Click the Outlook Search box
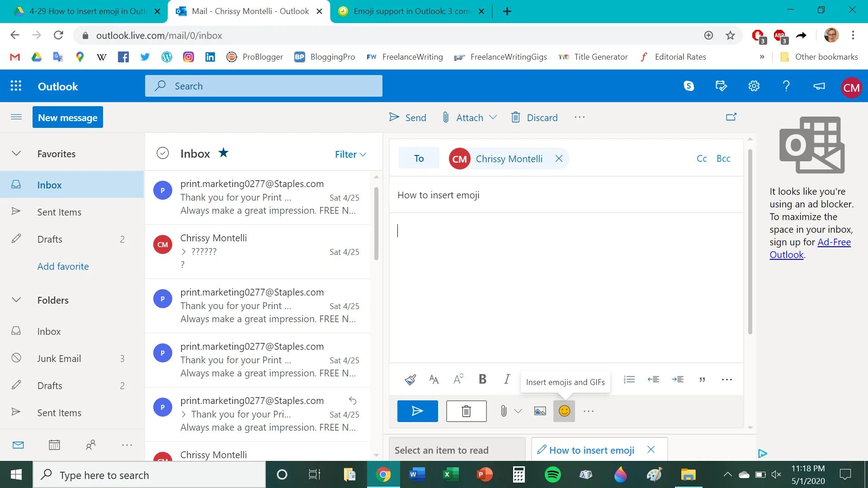 point(264,86)
